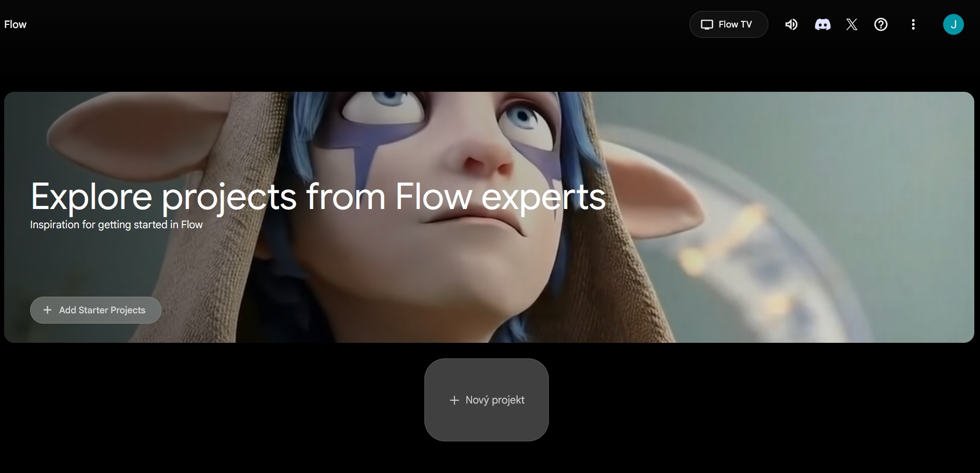The width and height of the screenshot is (980, 473).
Task: Open the Discord community icon
Action: click(822, 24)
